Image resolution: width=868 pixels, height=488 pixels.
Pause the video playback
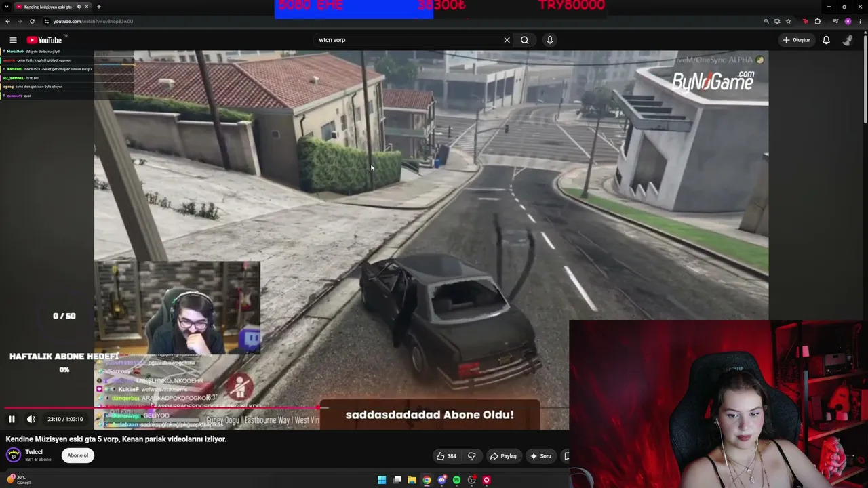pos(12,419)
